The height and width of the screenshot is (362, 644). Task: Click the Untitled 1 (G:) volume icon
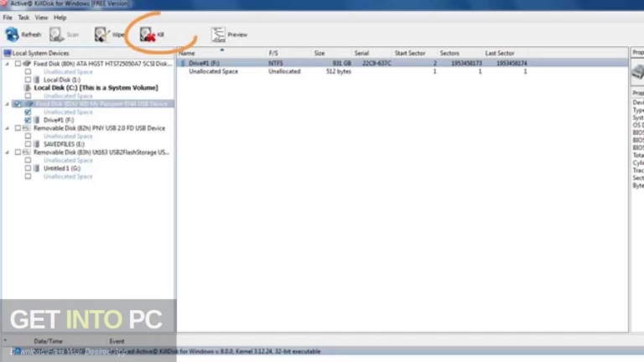point(37,168)
